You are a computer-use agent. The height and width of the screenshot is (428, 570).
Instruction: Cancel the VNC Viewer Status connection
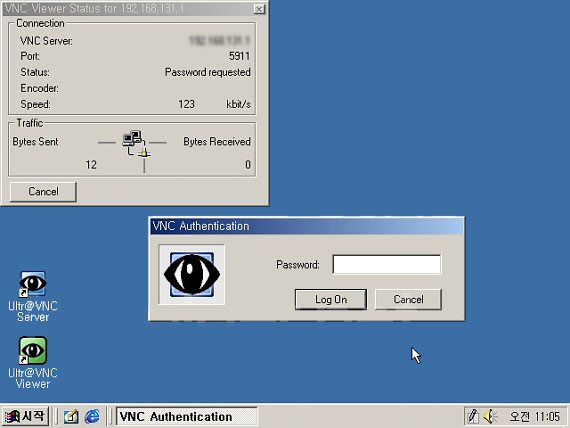coord(43,192)
